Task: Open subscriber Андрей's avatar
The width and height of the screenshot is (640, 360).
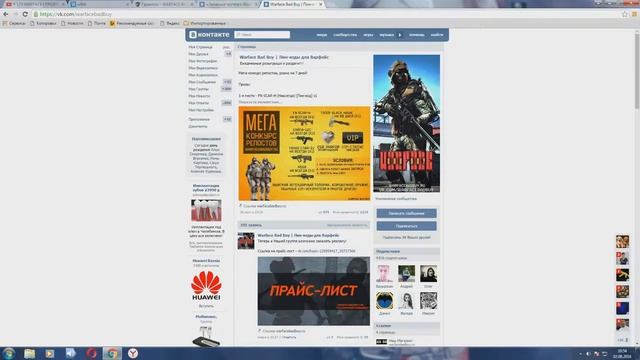Action: [407, 273]
